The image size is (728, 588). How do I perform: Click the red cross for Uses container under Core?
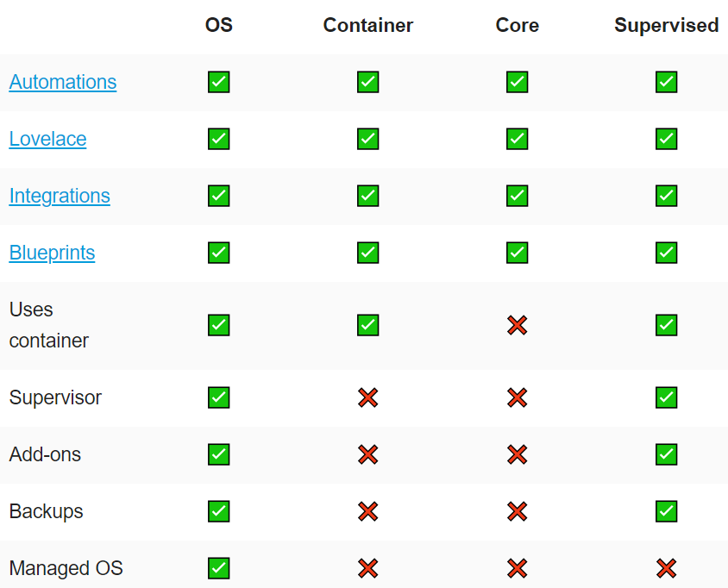518,325
